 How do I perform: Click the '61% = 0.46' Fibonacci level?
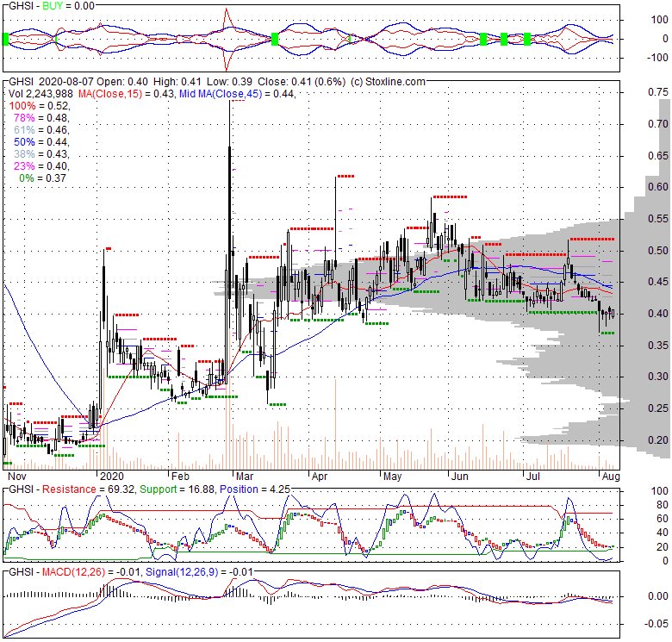(41, 130)
